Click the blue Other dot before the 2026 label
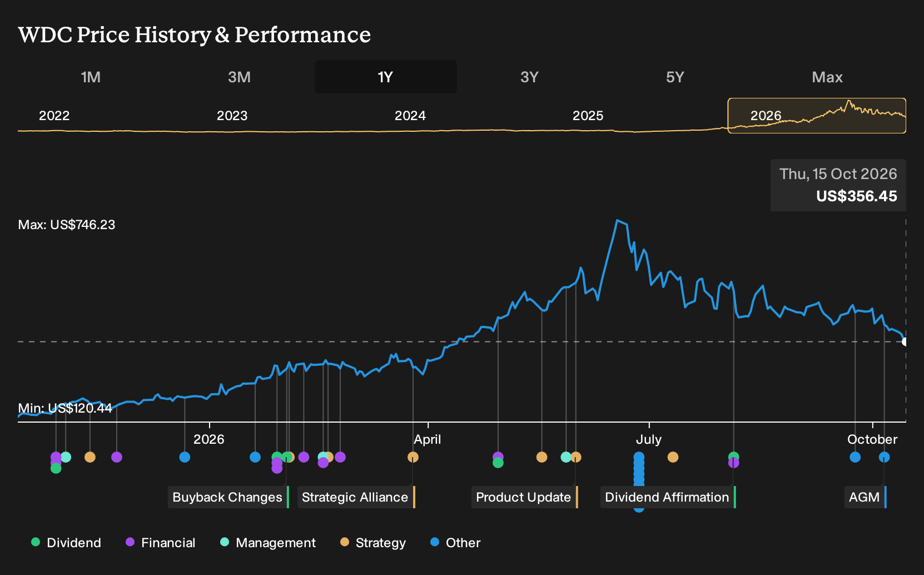Image resolution: width=924 pixels, height=575 pixels. point(185,457)
